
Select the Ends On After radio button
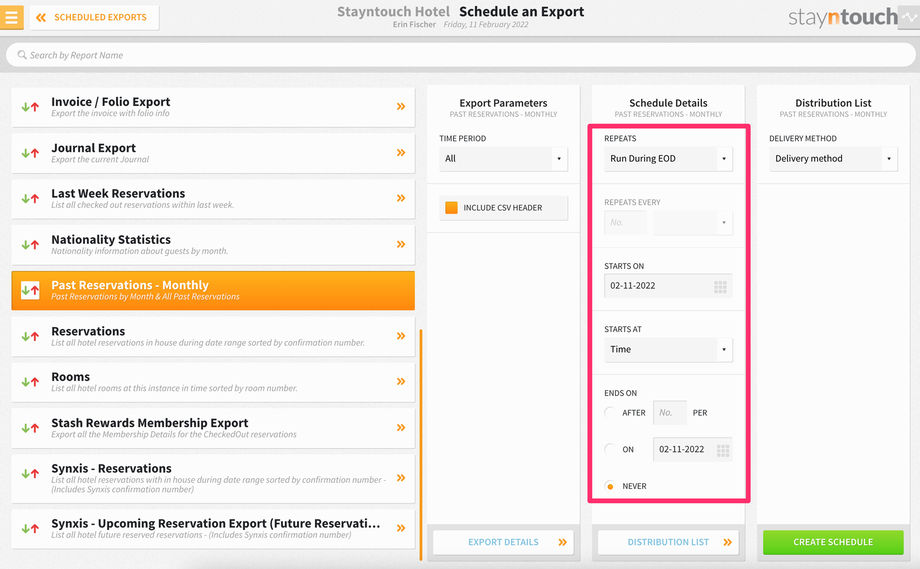pyautogui.click(x=610, y=412)
